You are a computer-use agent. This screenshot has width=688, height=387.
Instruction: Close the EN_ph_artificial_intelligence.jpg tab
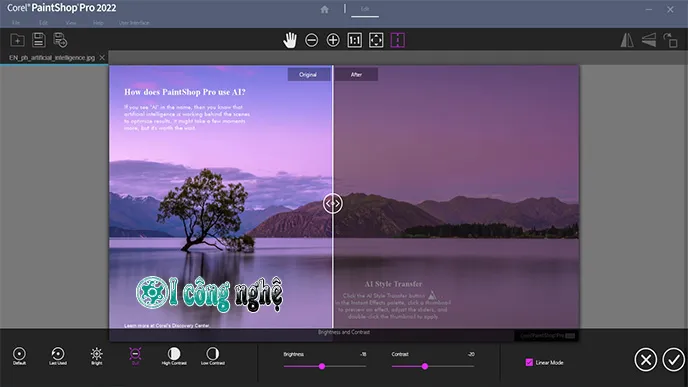coord(102,57)
